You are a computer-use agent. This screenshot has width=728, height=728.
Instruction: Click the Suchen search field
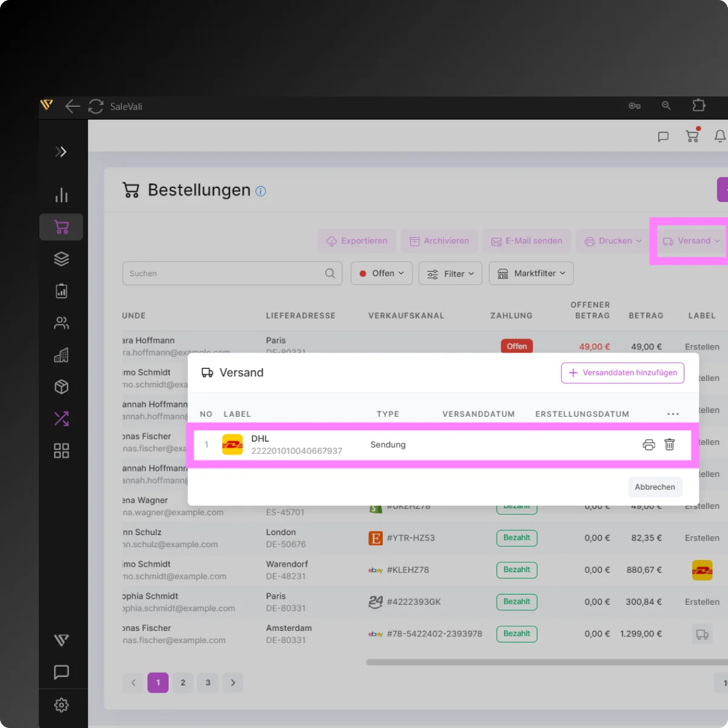pyautogui.click(x=224, y=274)
